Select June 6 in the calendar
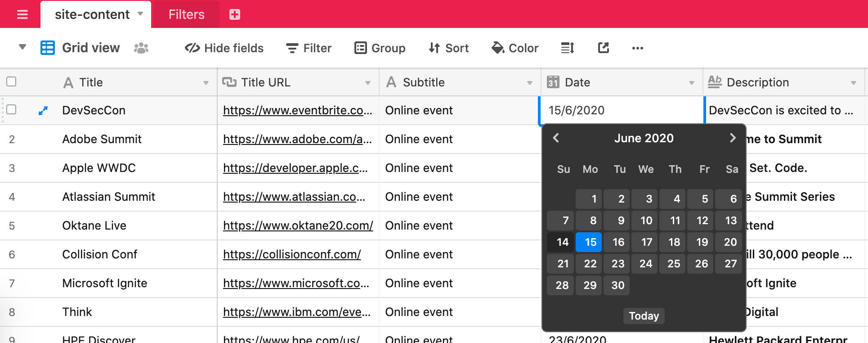This screenshot has height=343, width=868. pos(729,199)
